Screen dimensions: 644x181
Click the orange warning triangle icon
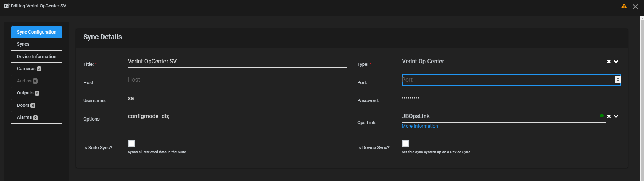tap(624, 6)
